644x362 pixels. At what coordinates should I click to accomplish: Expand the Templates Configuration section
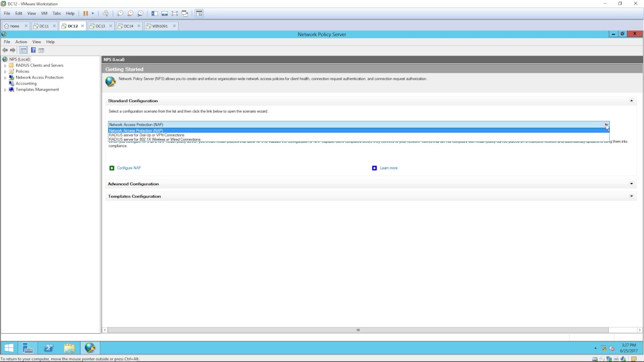click(x=631, y=197)
